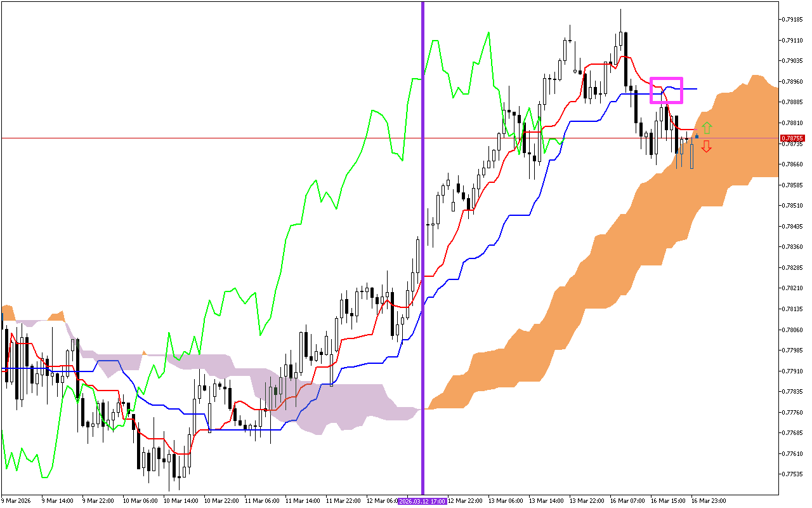The image size is (812, 508).
Task: Click the small orange cloud at top-left
Action: coord(9,312)
